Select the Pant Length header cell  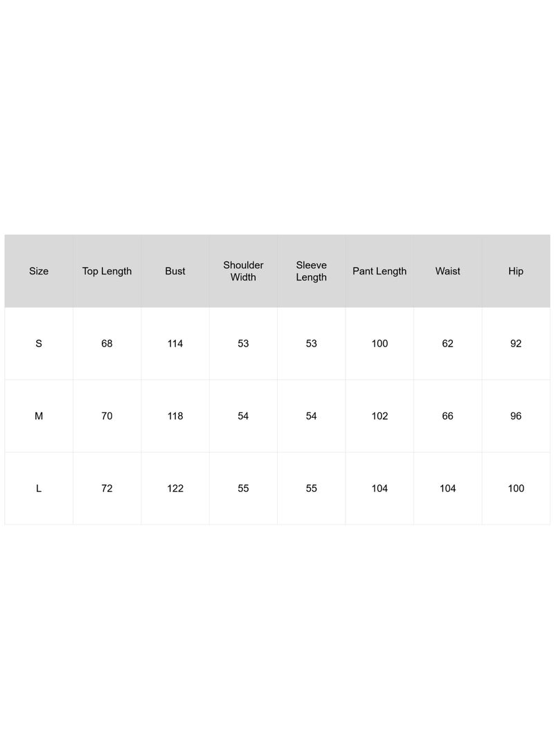(x=379, y=271)
